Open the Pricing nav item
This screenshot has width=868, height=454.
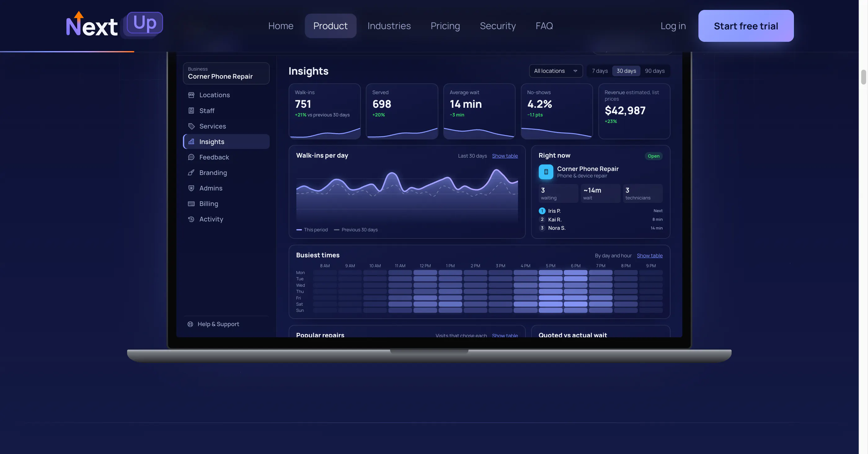click(x=445, y=26)
